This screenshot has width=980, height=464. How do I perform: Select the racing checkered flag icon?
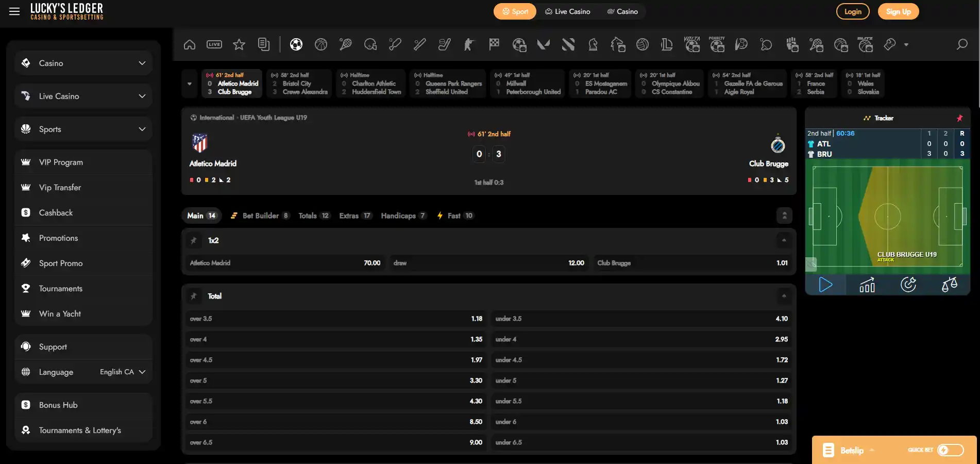pos(494,45)
